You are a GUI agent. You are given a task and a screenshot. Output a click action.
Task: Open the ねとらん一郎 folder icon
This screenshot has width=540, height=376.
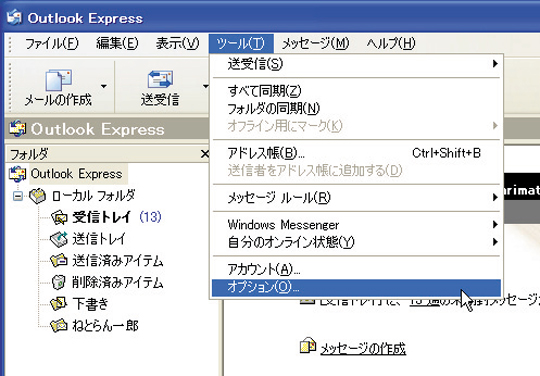(x=59, y=325)
